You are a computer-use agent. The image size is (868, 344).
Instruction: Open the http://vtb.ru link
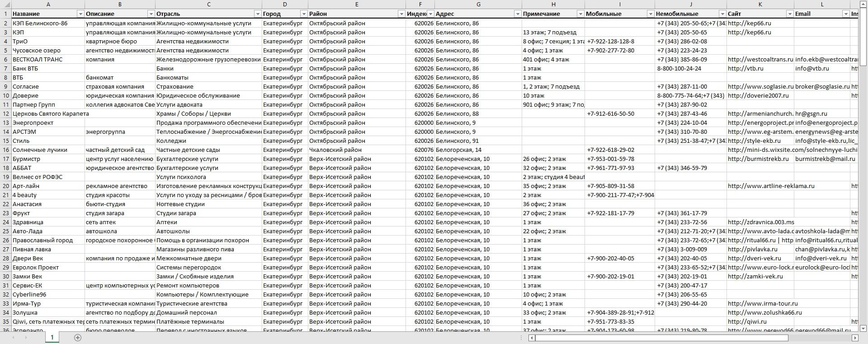pyautogui.click(x=745, y=68)
